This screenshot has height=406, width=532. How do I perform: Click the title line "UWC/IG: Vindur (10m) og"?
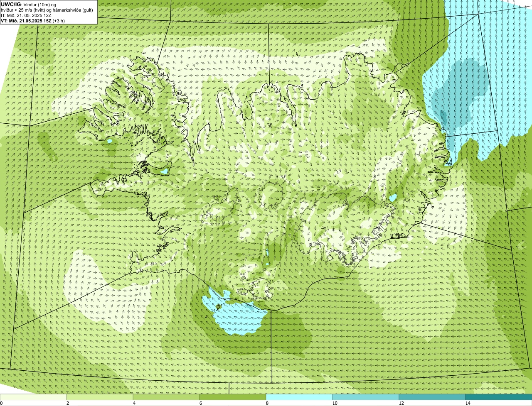point(28,4)
